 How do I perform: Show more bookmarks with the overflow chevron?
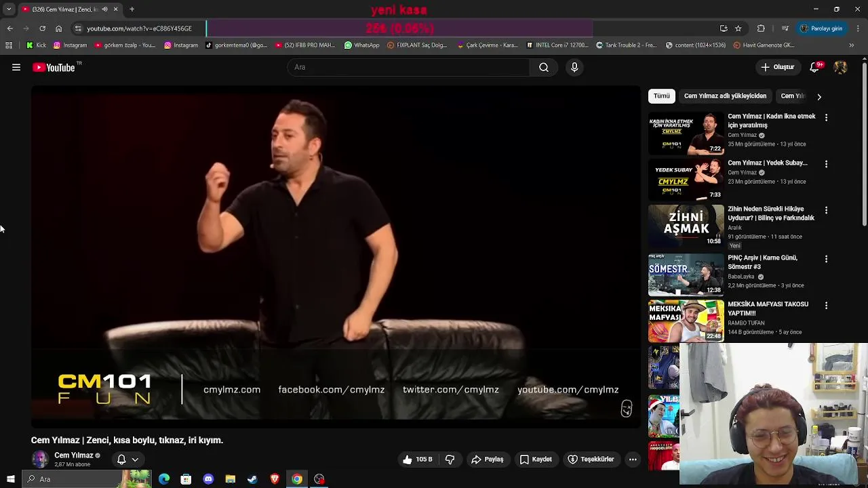(852, 45)
